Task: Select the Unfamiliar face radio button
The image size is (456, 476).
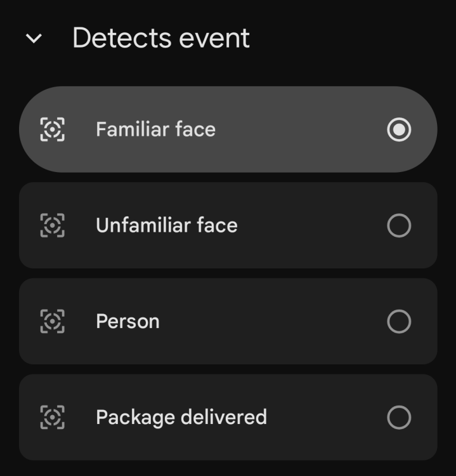Action: pos(399,225)
